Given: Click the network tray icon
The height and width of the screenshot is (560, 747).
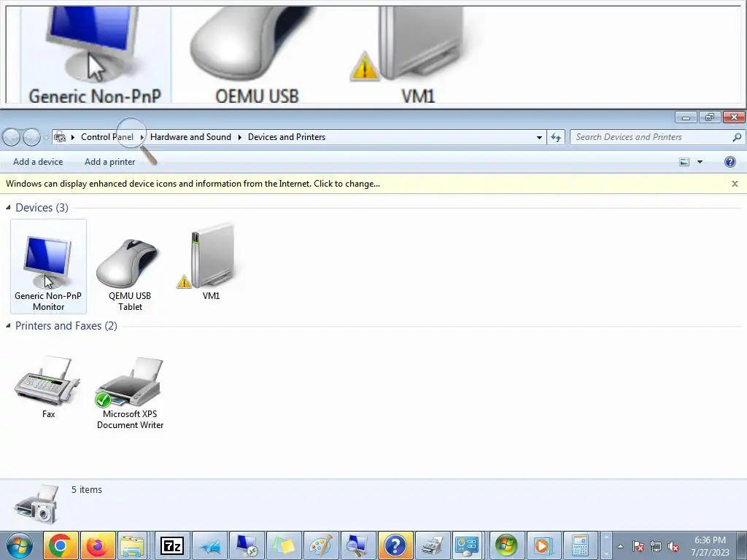Looking at the screenshot, I should click(656, 546).
